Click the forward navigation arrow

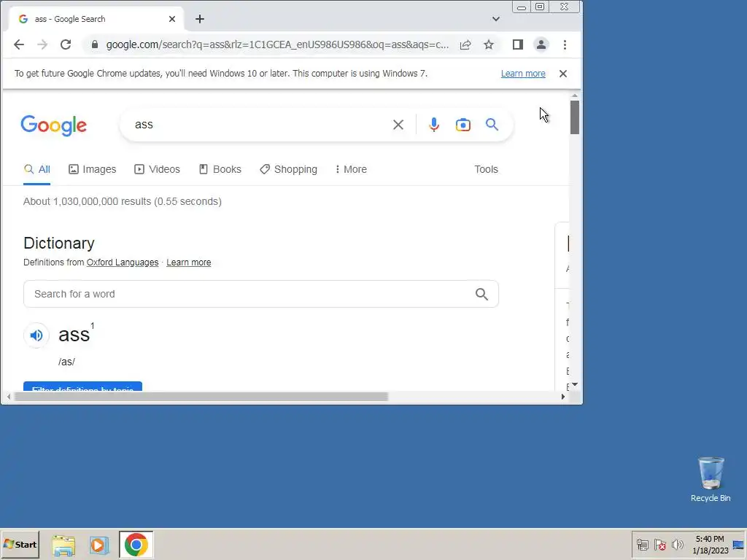(42, 44)
